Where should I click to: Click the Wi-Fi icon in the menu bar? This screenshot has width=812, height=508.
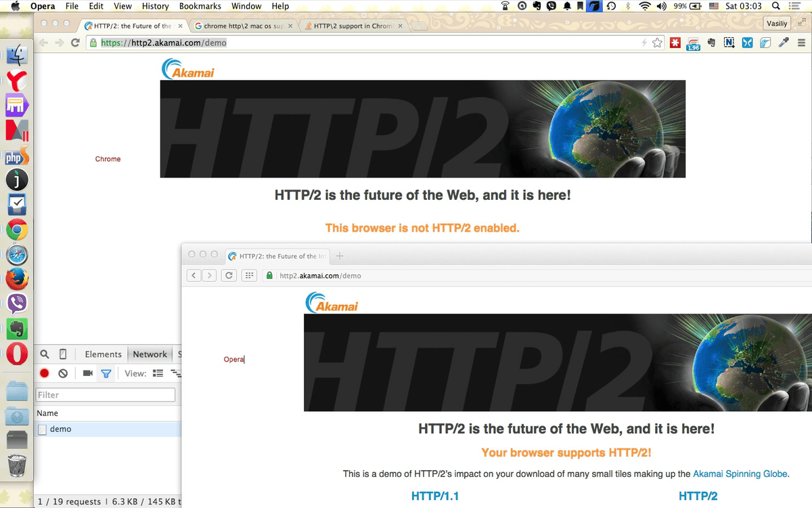click(645, 6)
